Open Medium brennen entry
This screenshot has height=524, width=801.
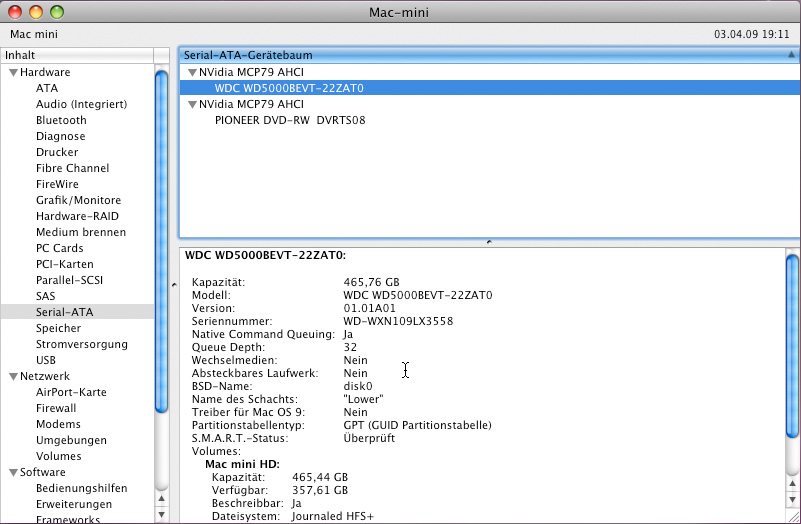[x=81, y=232]
